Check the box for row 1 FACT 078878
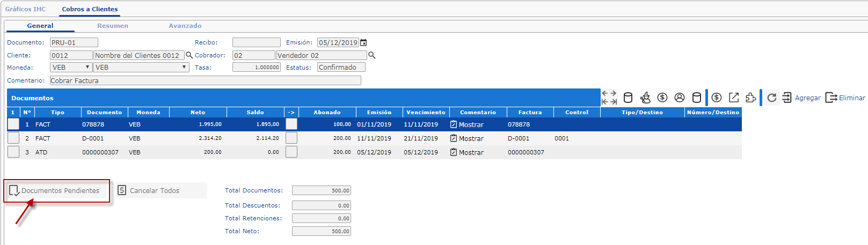The image size is (868, 245). coord(13,124)
